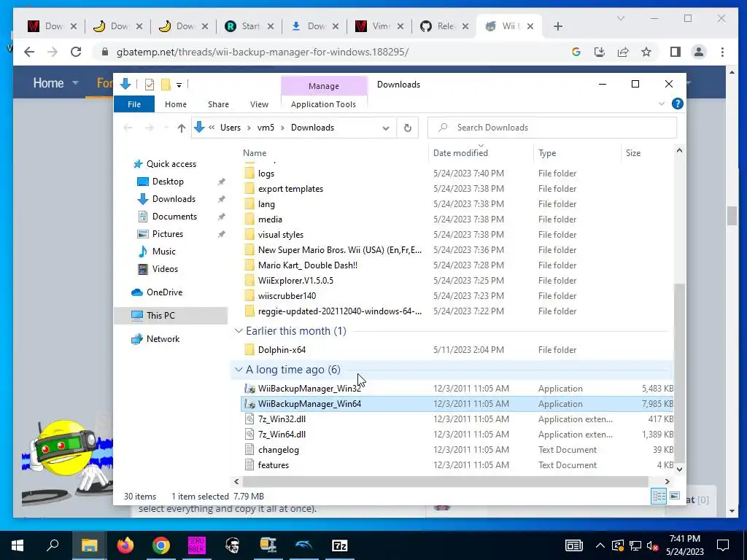The height and width of the screenshot is (560, 747).
Task: Click Home on the GBAtemp navigation bar
Action: pos(48,83)
